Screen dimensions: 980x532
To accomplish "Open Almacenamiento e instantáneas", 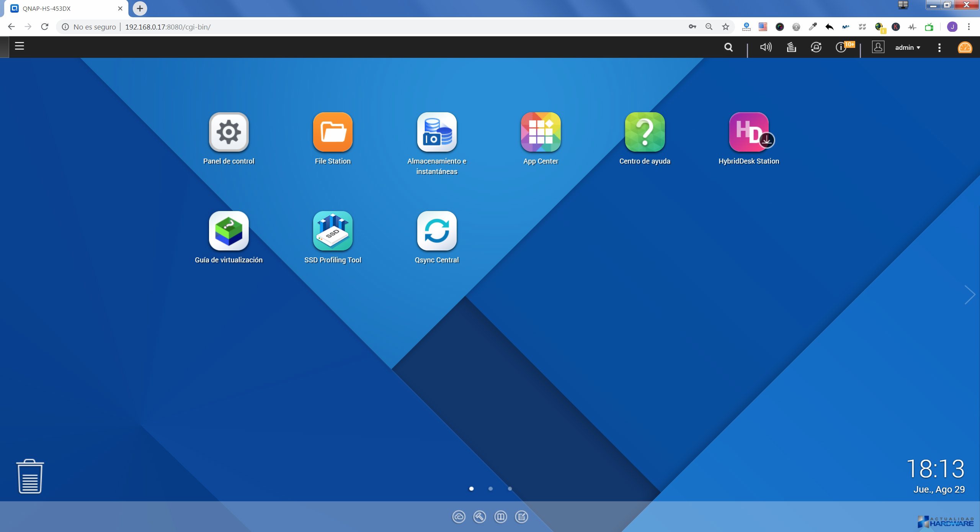I will 437,132.
